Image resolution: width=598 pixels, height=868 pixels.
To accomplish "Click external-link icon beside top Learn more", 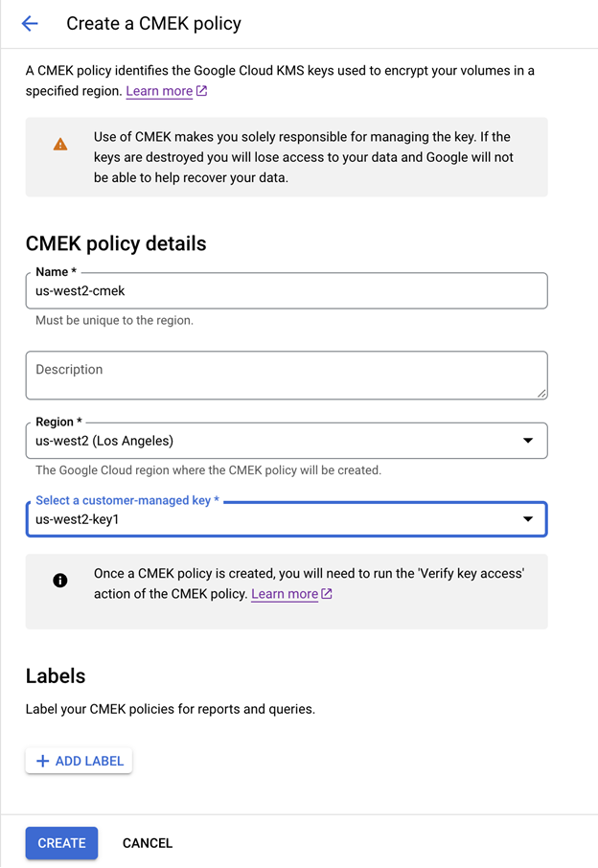I will tap(202, 92).
